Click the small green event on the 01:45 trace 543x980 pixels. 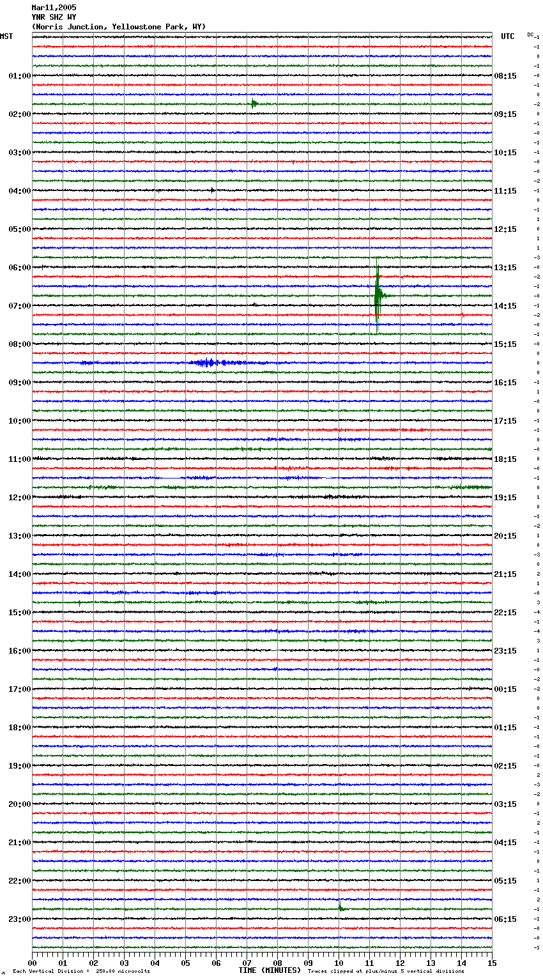(x=254, y=104)
